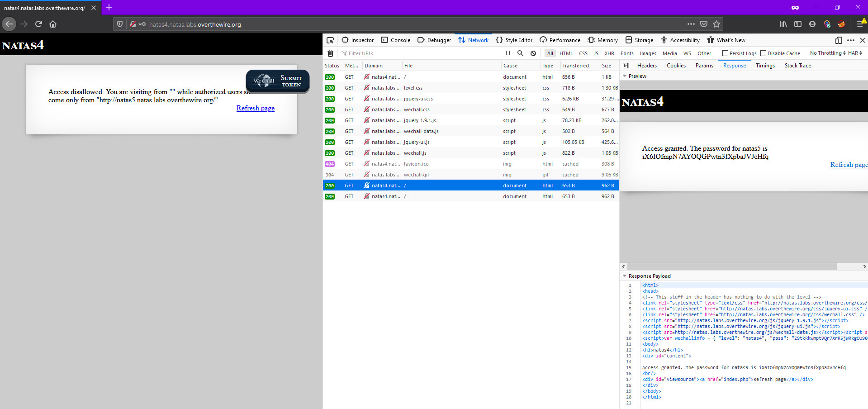This screenshot has width=868, height=409.
Task: Open tracking protection shield in address bar
Action: [120, 24]
